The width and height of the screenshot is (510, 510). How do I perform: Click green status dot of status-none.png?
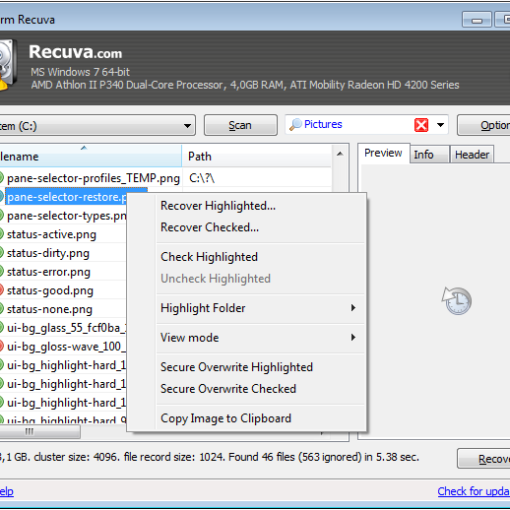click(x=1, y=309)
